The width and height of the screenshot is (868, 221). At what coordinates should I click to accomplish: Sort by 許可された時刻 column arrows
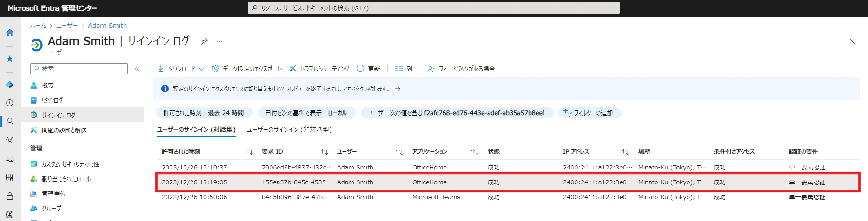tap(249, 152)
